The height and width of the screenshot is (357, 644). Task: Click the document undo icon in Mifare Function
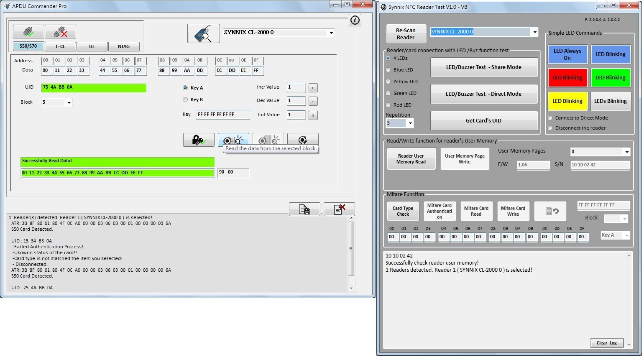pos(550,211)
